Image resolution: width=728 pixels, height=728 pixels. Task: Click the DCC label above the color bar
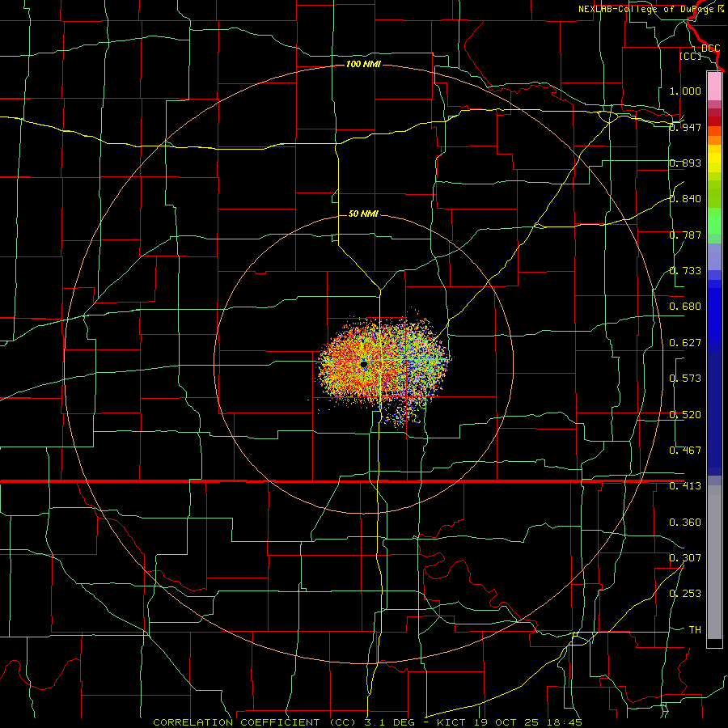pyautogui.click(x=711, y=49)
